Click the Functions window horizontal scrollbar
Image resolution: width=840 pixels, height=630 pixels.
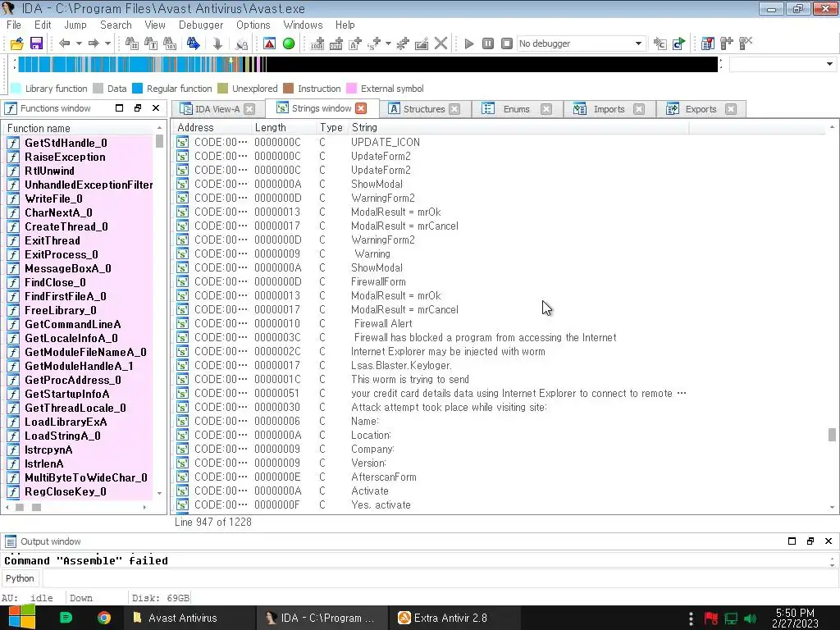[x=76, y=507]
